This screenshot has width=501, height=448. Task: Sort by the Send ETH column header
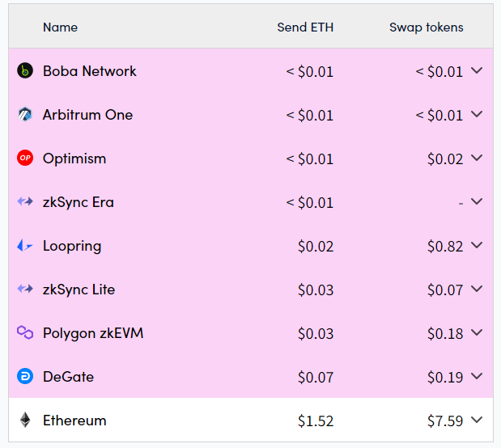click(305, 27)
